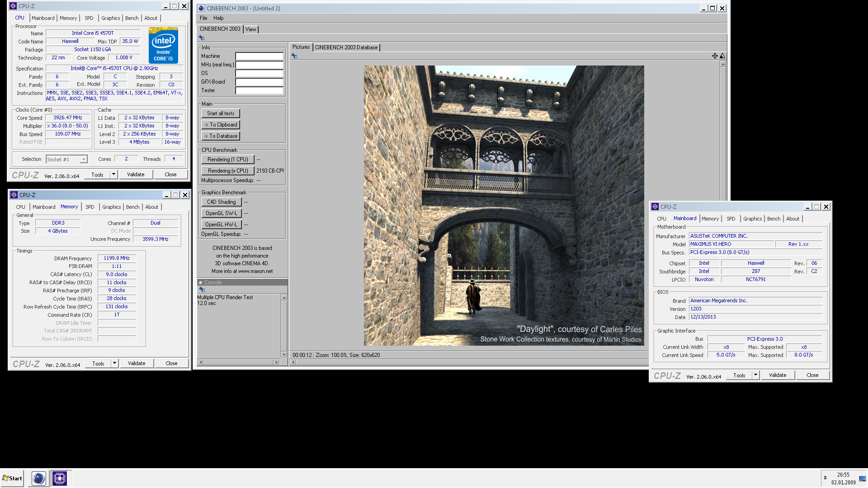Image resolution: width=868 pixels, height=488 pixels.
Task: Open SPD tab in the CPU-Z Memory window
Action: (90, 207)
